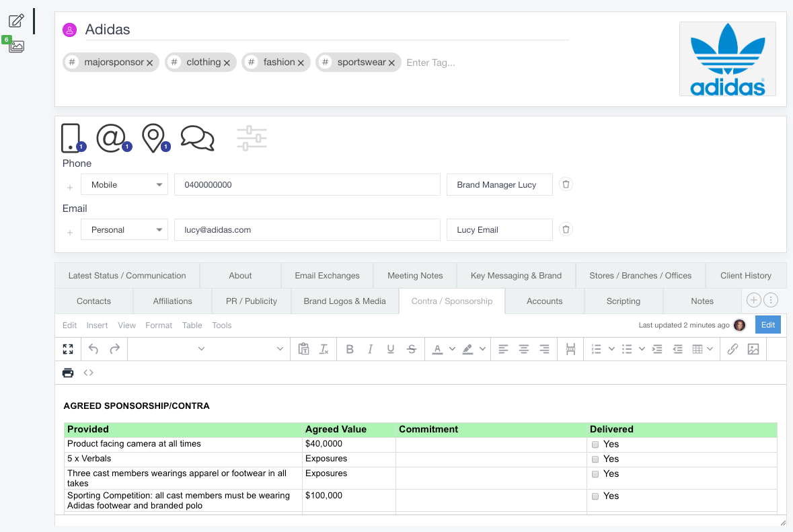
Task: Select the @ email contact icon
Action: tap(111, 138)
